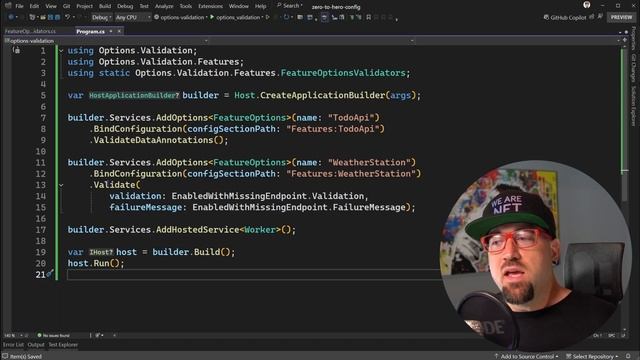Click Select Repository in status bar

592,356
